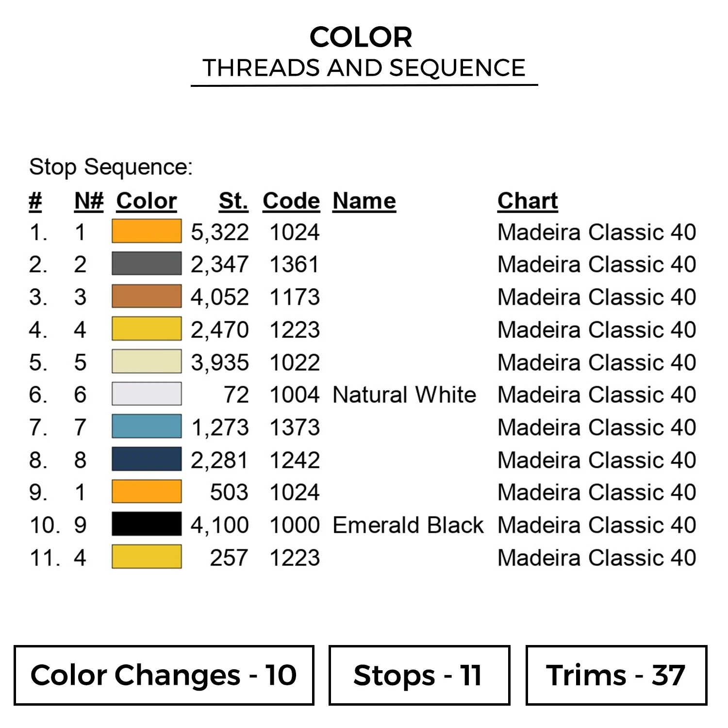Click the Name column header
The width and height of the screenshot is (728, 728).
pos(364,201)
